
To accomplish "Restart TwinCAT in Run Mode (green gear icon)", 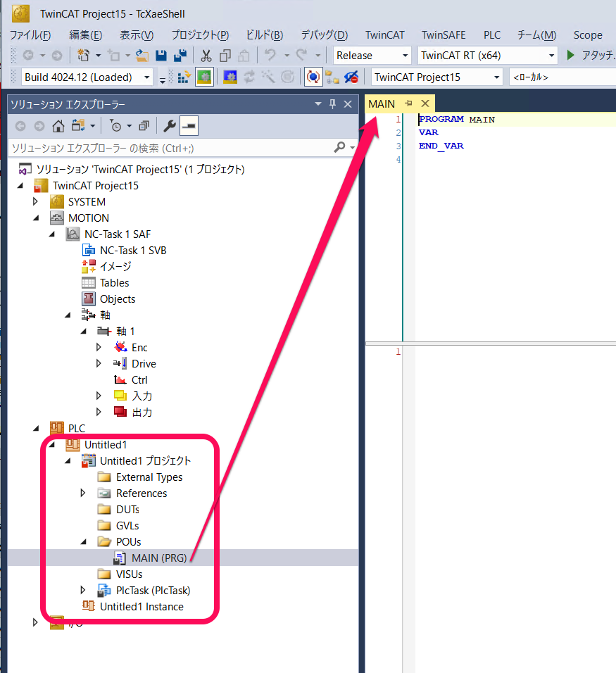I will tap(204, 77).
